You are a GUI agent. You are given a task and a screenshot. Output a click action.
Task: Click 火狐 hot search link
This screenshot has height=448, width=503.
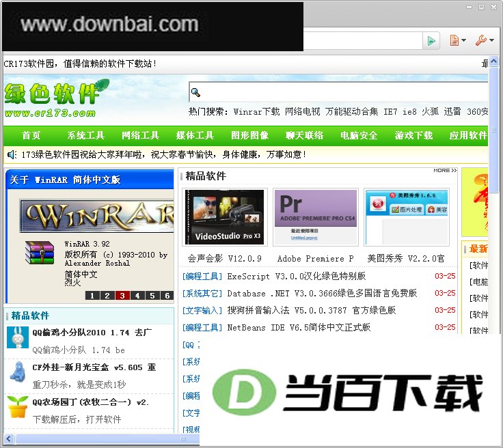click(430, 111)
